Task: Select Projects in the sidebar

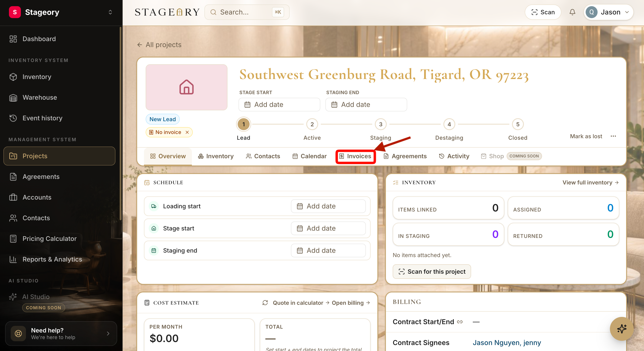Action: point(59,156)
